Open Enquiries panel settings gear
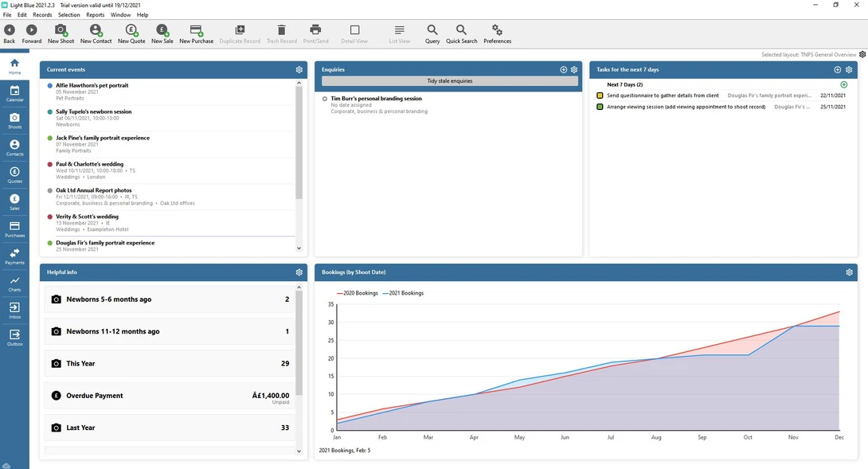The width and height of the screenshot is (868, 469). (x=574, y=70)
